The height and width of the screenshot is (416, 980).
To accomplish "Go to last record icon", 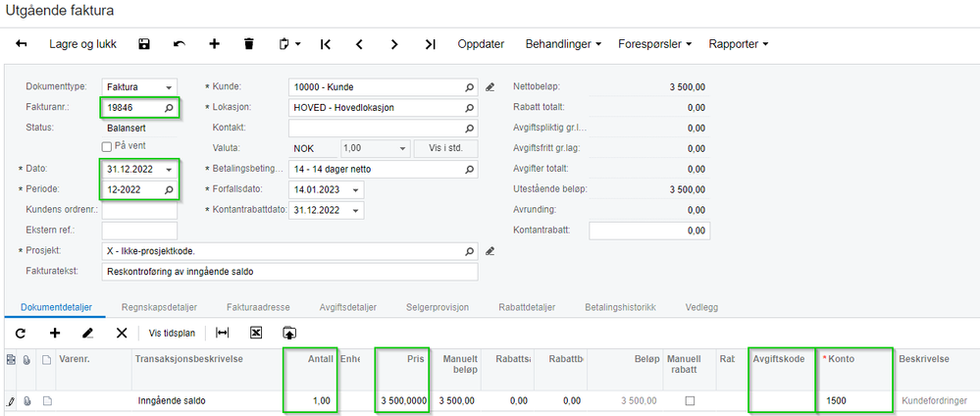I will pos(430,44).
